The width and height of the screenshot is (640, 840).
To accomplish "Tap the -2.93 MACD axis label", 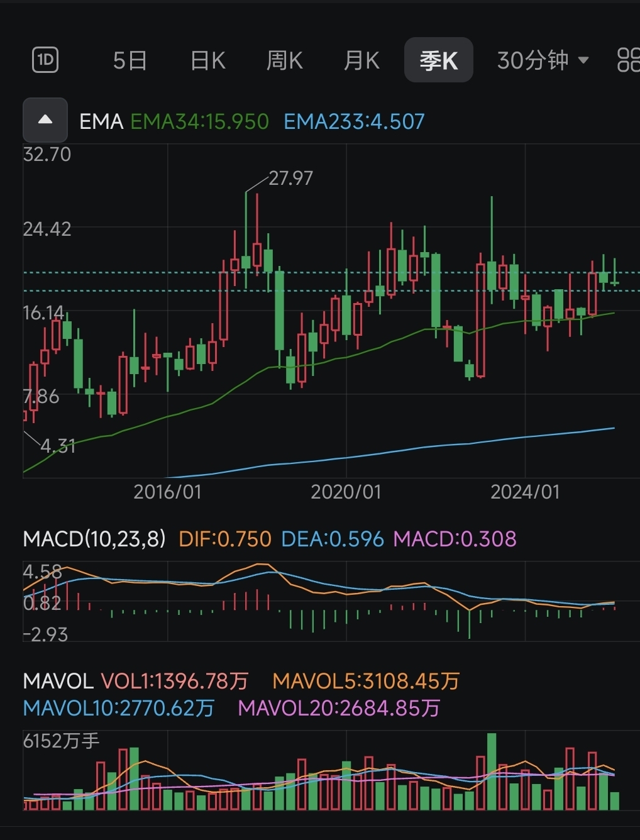I will tap(45, 634).
